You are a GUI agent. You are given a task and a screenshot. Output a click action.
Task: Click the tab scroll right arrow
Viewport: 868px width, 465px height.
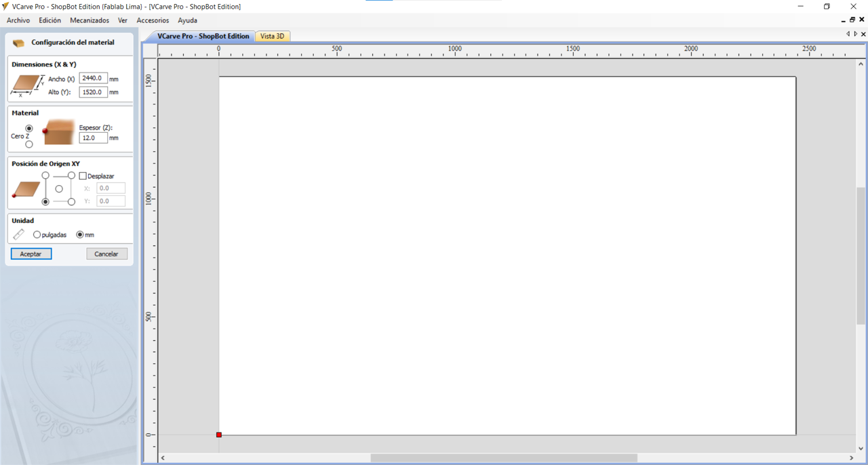(x=855, y=34)
